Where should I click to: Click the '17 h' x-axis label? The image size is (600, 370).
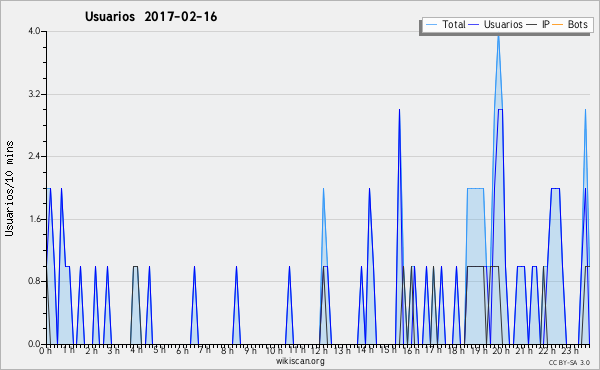click(x=433, y=350)
